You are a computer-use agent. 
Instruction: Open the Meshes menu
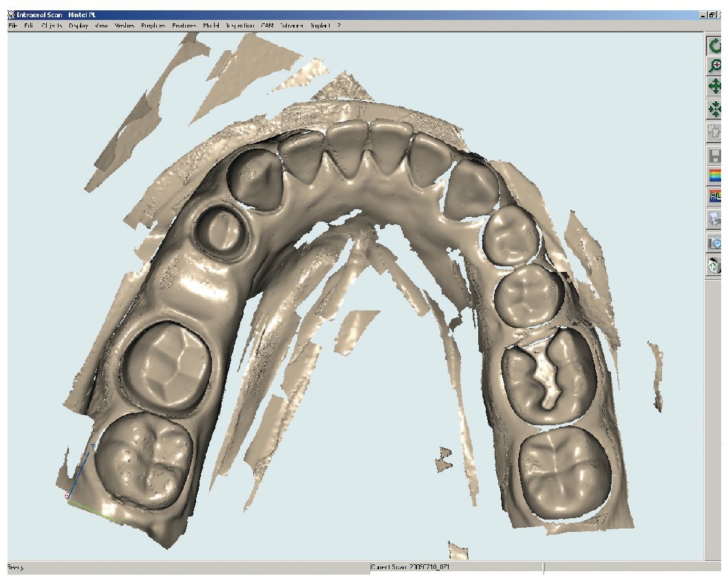pyautogui.click(x=125, y=25)
